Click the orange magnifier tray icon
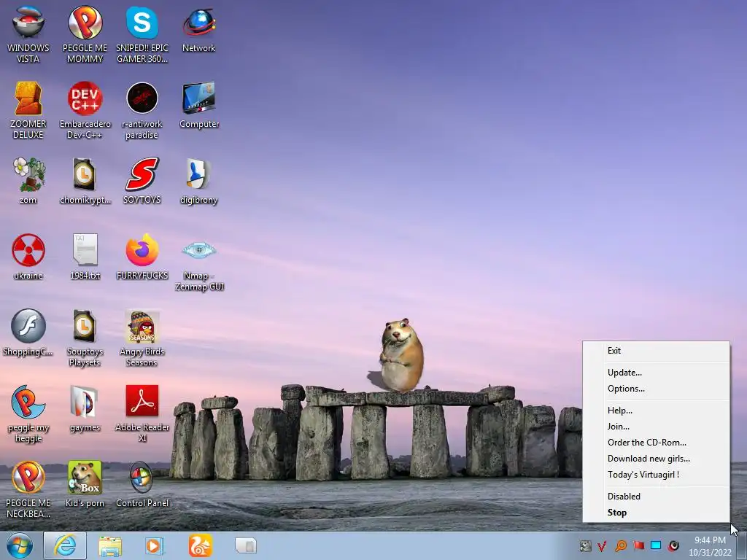The width and height of the screenshot is (747, 560). pos(620,546)
